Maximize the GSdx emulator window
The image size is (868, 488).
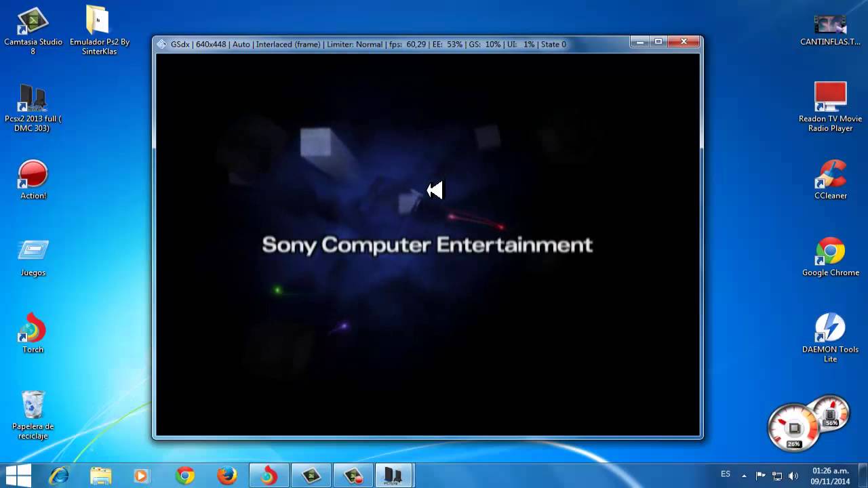tap(658, 42)
